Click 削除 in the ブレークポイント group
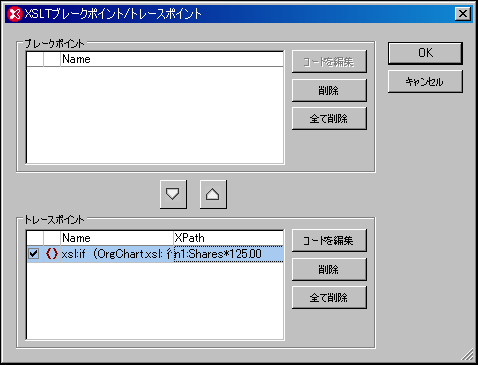This screenshot has width=478, height=365. [329, 90]
